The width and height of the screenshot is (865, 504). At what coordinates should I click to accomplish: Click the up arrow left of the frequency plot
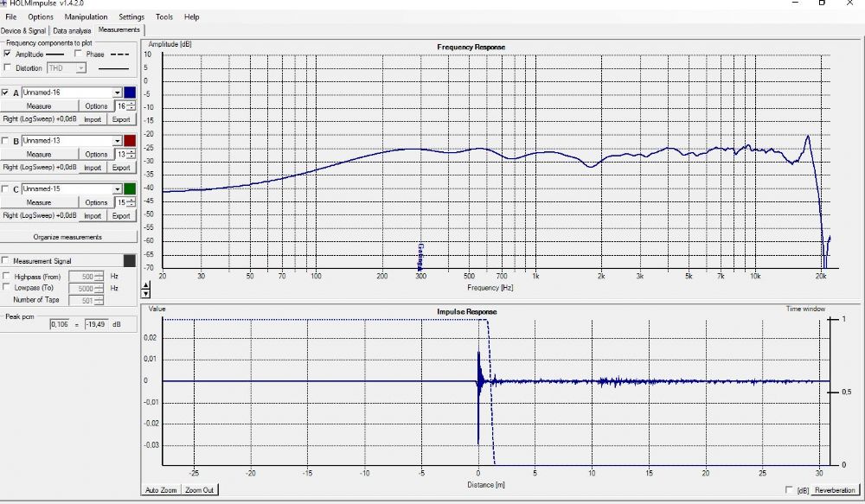coord(145,284)
